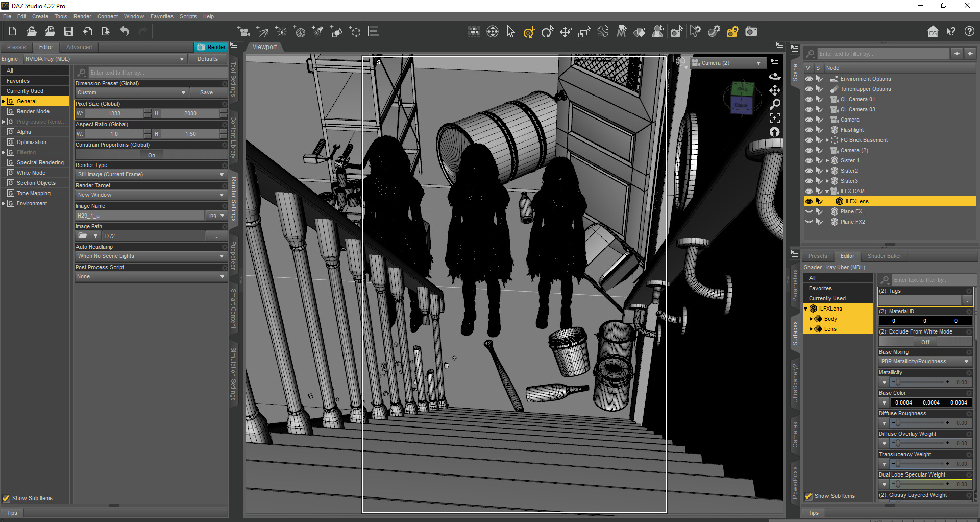This screenshot has width=980, height=522.
Task: Click the New Scene file icon
Action: point(12,31)
